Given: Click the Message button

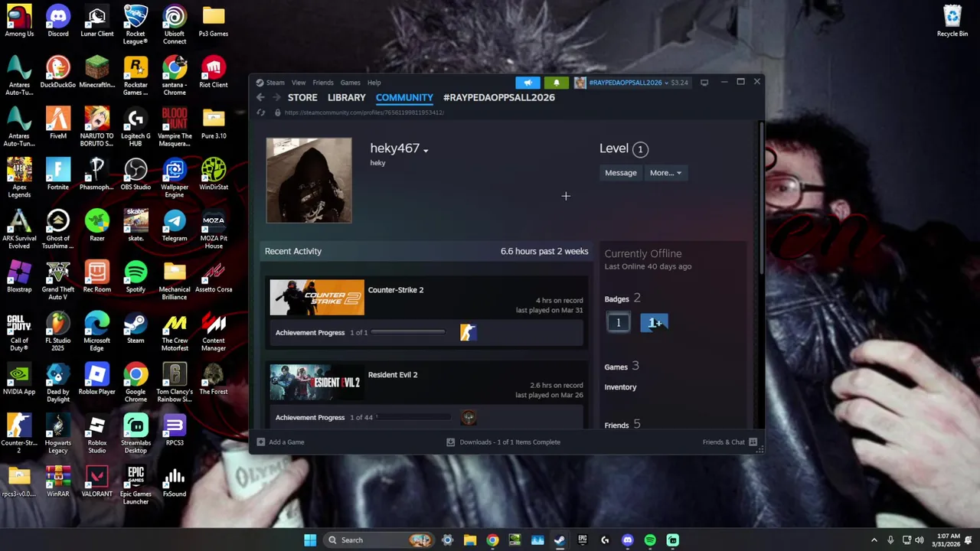Looking at the screenshot, I should 621,173.
